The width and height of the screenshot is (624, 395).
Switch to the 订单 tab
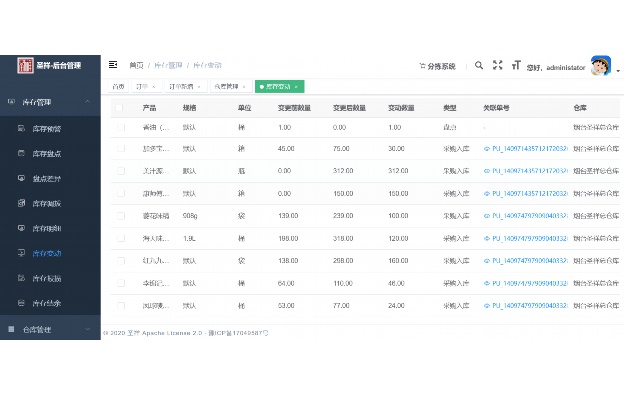pyautogui.click(x=146, y=86)
